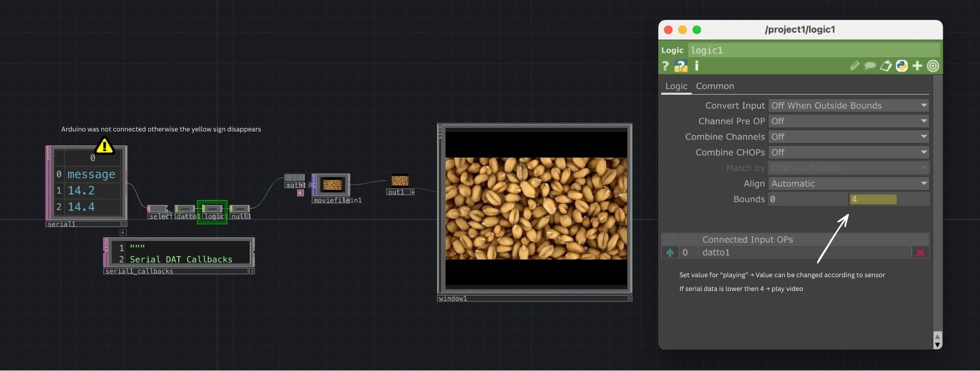Image resolution: width=980 pixels, height=371 pixels.
Task: Click the target bullseye icon
Action: click(x=933, y=66)
